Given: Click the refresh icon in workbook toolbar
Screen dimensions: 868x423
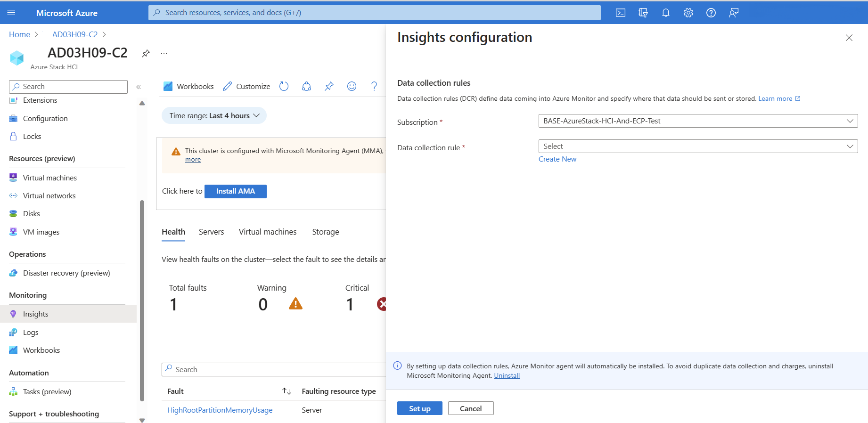Looking at the screenshot, I should click(284, 86).
